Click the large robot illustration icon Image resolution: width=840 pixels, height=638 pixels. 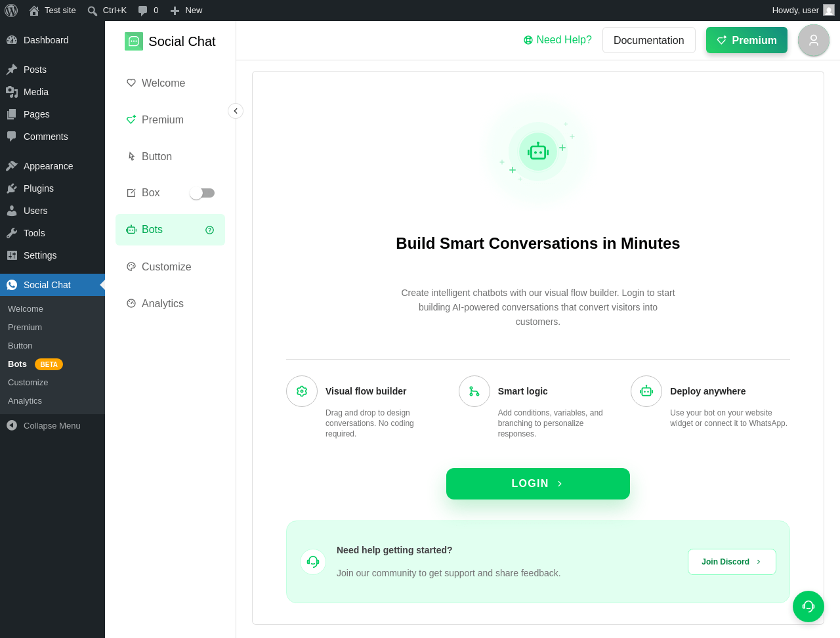tap(538, 152)
